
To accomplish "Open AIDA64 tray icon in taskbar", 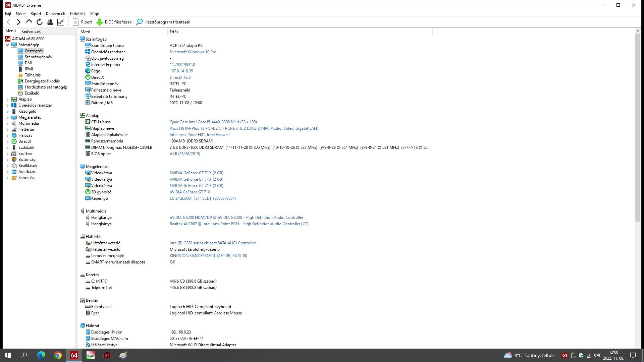I will coord(565,355).
